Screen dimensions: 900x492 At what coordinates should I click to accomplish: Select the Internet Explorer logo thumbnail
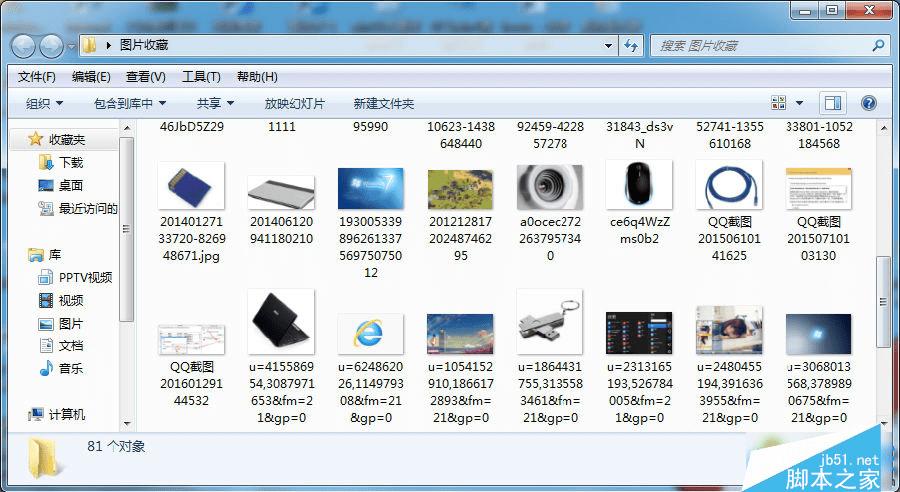[x=371, y=334]
